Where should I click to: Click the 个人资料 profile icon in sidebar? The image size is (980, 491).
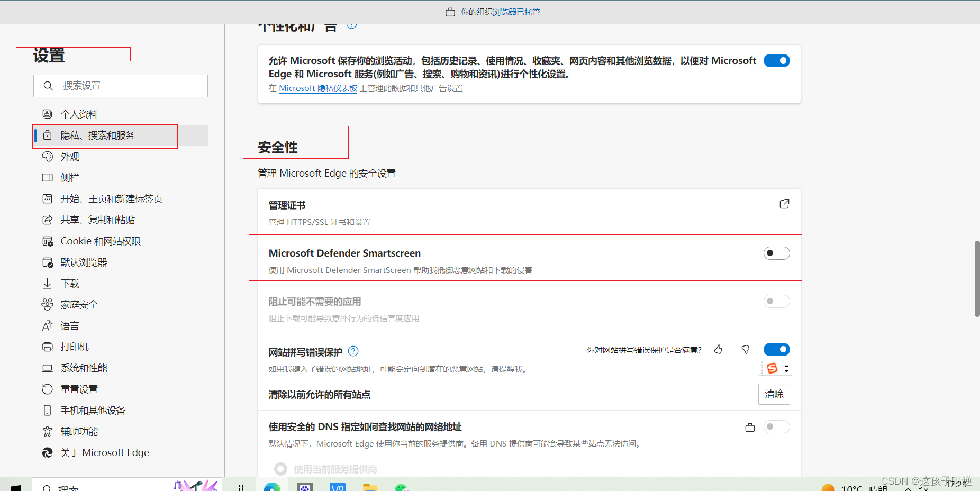click(47, 114)
